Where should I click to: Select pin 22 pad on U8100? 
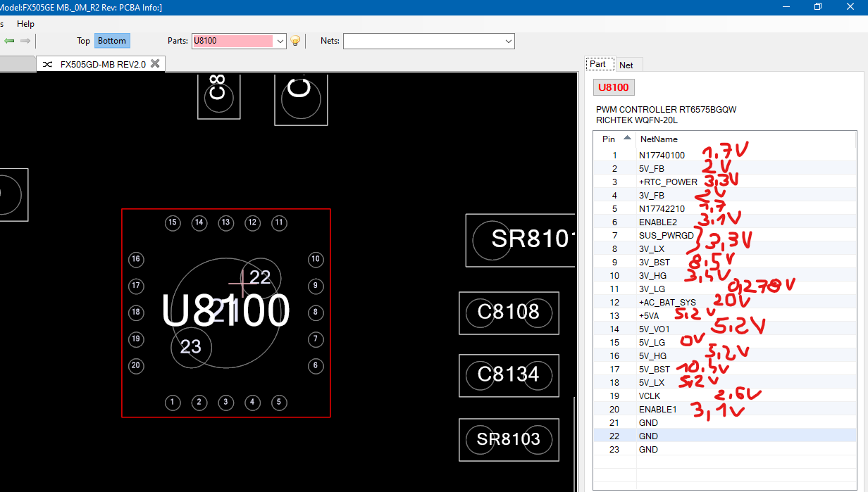tap(260, 277)
